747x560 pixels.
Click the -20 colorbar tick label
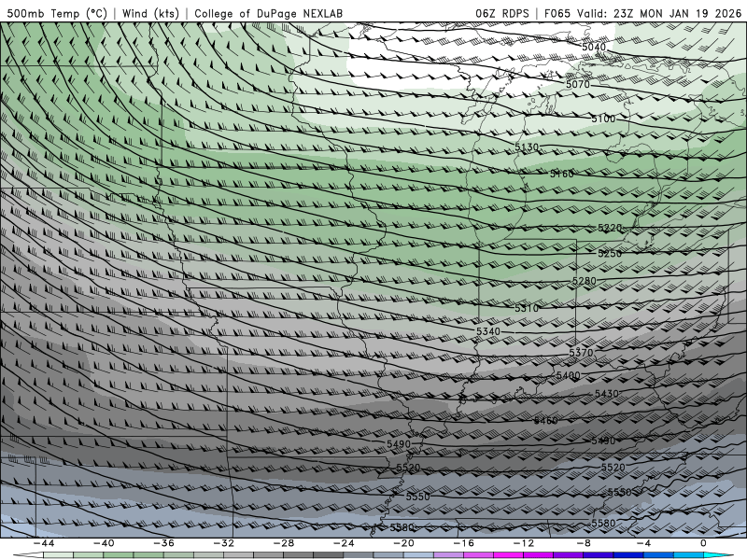click(x=403, y=543)
